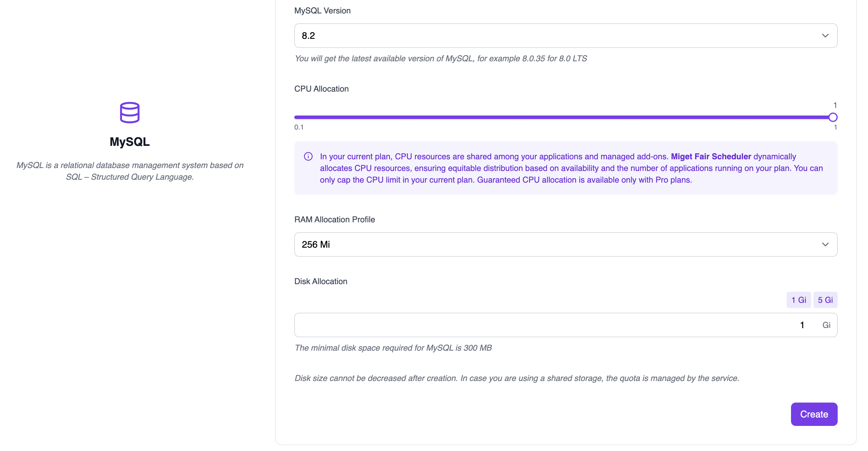
Task: Click the purple MySQL database icon
Action: [129, 112]
